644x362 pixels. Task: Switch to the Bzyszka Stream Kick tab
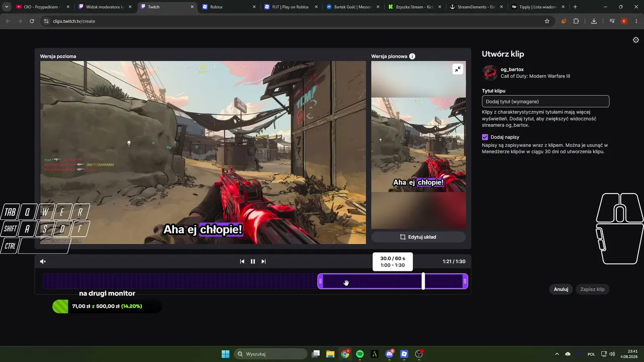416,7
